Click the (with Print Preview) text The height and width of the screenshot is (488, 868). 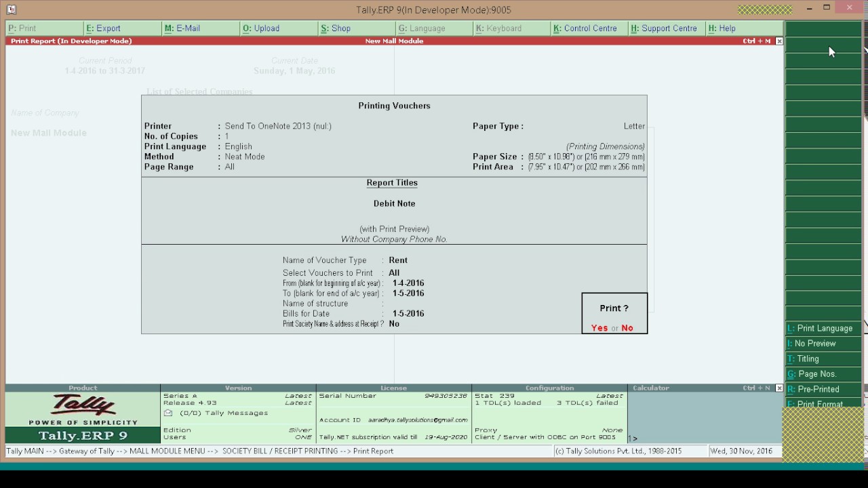click(394, 229)
